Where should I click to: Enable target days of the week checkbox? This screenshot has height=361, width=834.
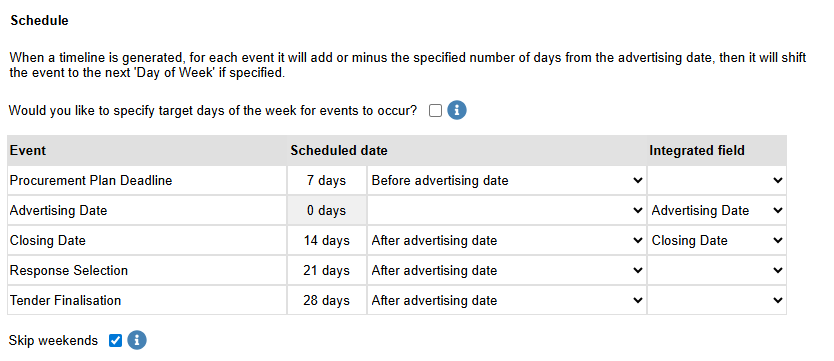click(435, 111)
